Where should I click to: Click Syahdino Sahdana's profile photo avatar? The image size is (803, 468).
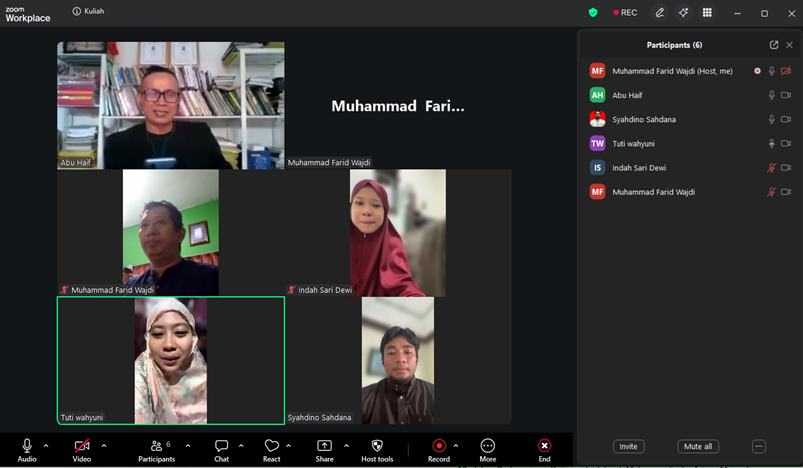click(597, 119)
